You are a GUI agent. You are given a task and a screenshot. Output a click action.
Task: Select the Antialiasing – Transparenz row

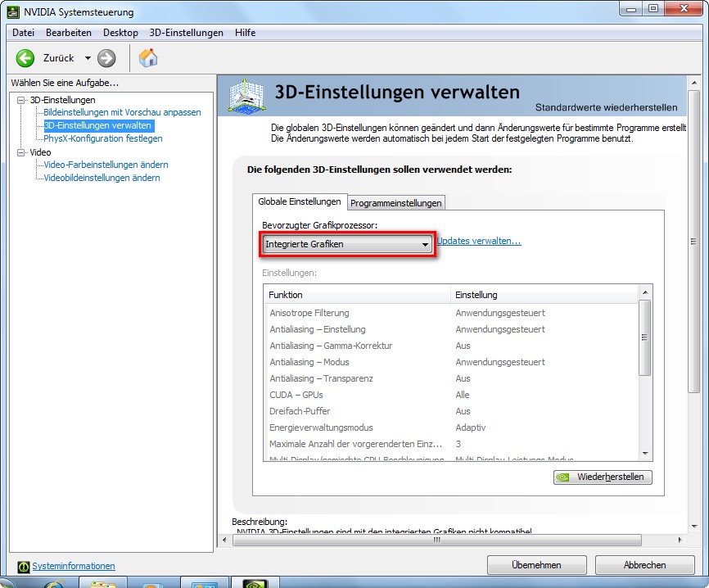pos(451,378)
